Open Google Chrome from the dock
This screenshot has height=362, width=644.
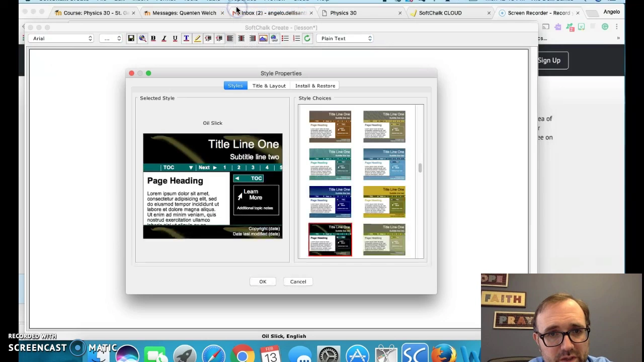click(x=243, y=354)
